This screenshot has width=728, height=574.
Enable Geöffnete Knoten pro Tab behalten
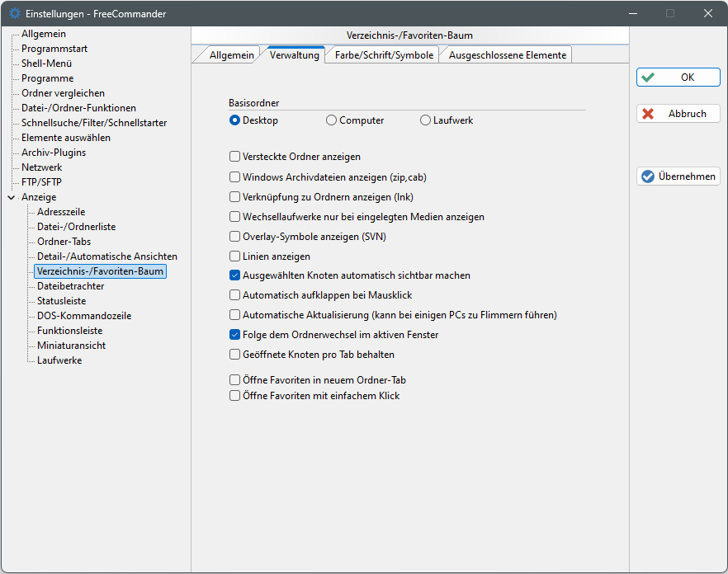[235, 355]
